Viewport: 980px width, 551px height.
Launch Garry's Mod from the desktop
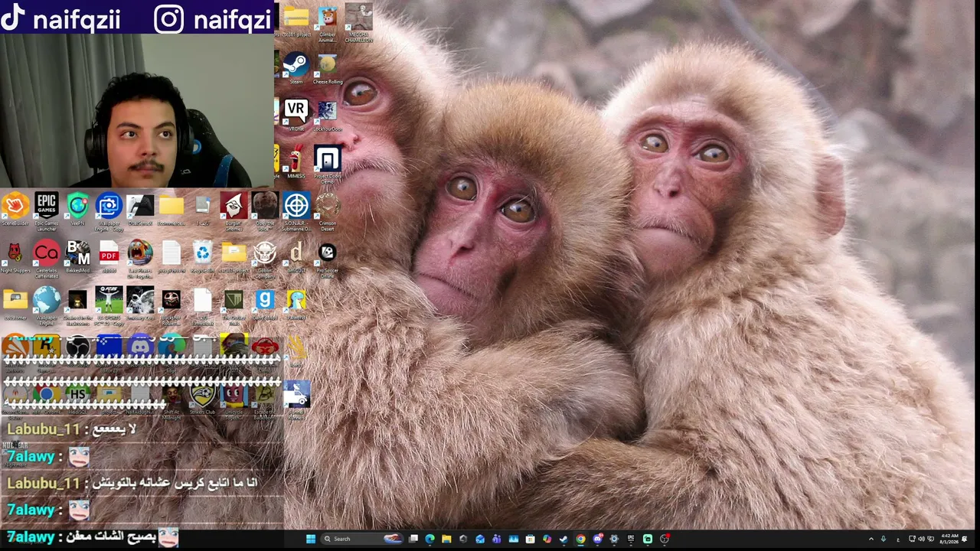click(265, 303)
